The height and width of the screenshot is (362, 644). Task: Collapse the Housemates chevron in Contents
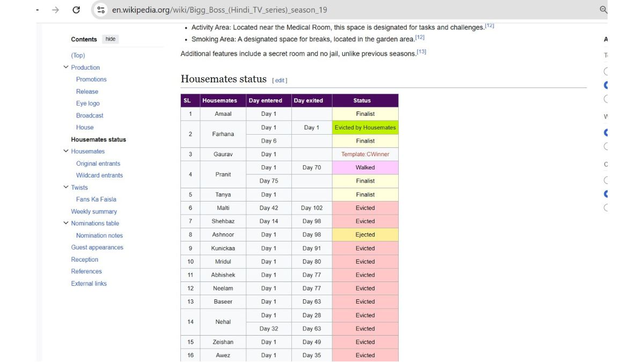pos(66,151)
